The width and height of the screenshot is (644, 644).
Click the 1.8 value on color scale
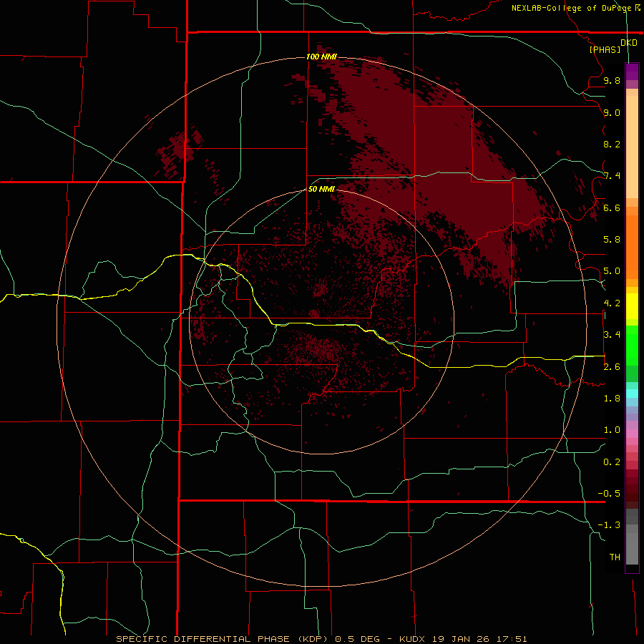[612, 399]
